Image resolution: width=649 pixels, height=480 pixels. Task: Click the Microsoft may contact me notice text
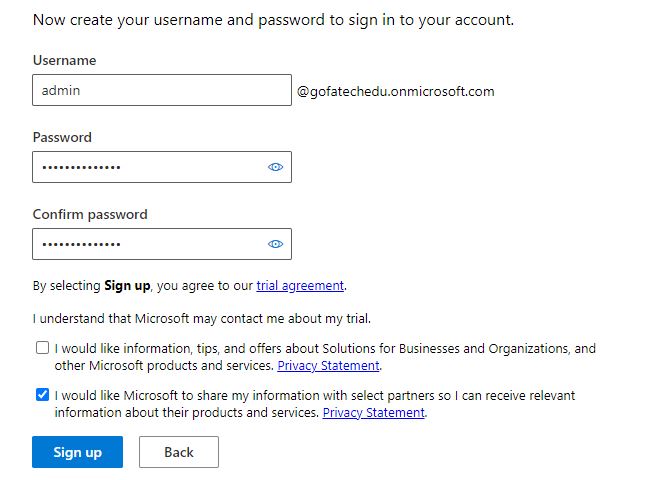click(x=200, y=319)
